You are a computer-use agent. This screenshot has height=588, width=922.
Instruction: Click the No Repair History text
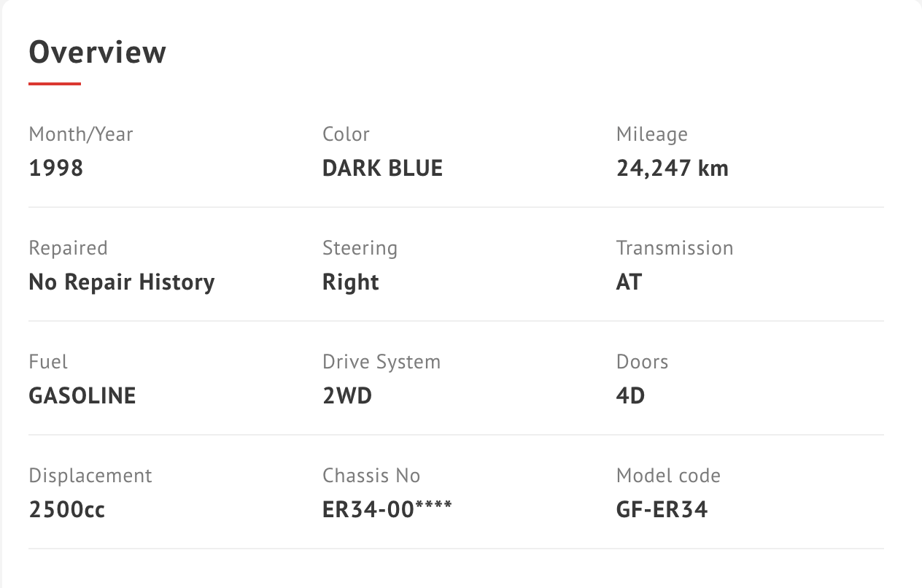coord(122,282)
